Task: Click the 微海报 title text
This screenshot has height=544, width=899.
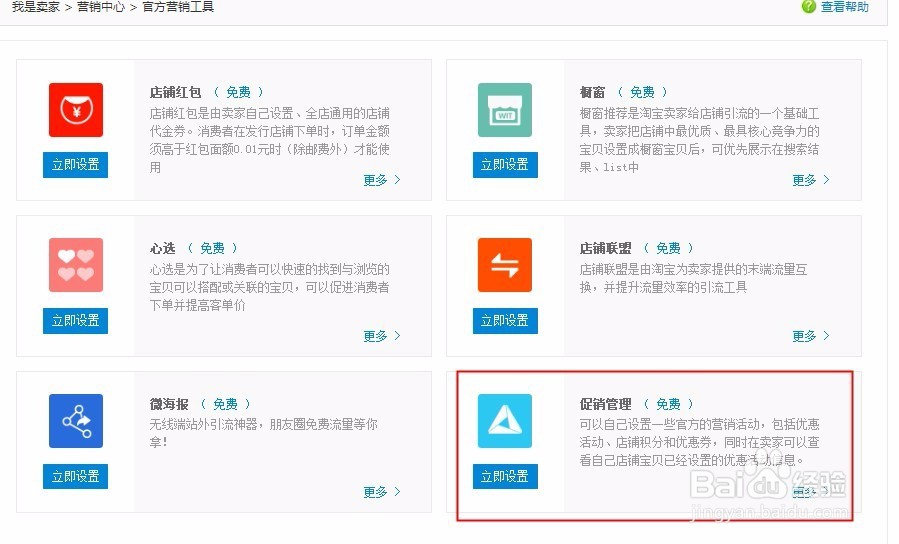Action: click(x=169, y=404)
